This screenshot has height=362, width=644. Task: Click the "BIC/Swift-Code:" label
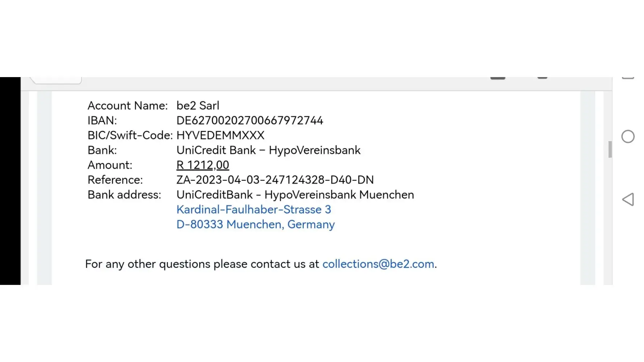130,135
